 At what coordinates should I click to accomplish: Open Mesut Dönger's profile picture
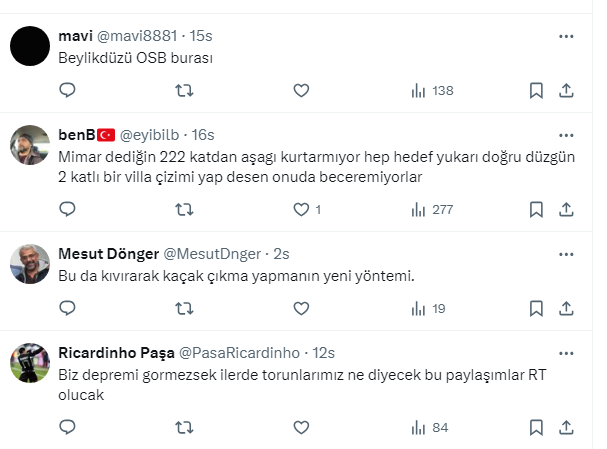coord(30,263)
